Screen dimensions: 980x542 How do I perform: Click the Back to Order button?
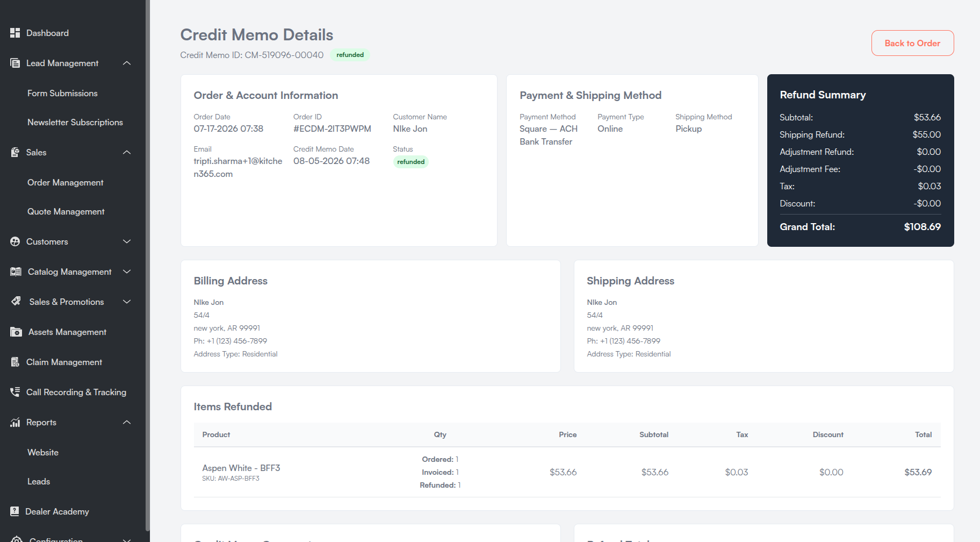pyautogui.click(x=912, y=43)
